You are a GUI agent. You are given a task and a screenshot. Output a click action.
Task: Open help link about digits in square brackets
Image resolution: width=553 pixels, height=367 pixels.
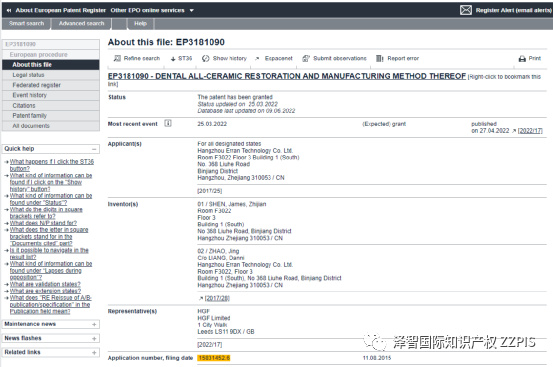[x=46, y=213]
